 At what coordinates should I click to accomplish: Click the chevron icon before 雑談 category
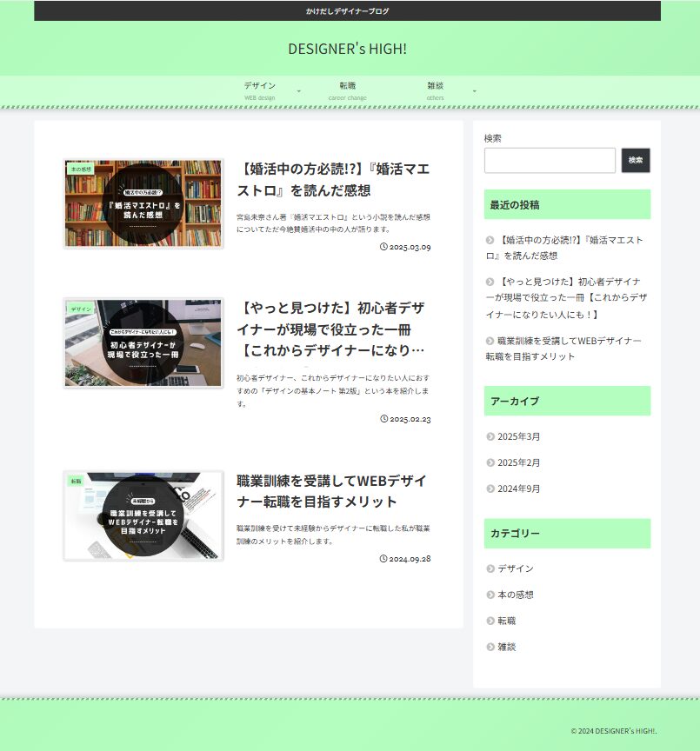click(x=490, y=648)
